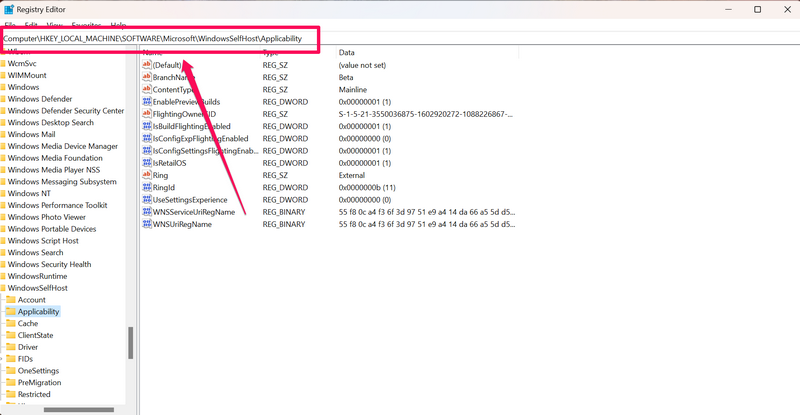This screenshot has width=800, height=415.
Task: Click the Ring string value icon
Action: pos(147,175)
